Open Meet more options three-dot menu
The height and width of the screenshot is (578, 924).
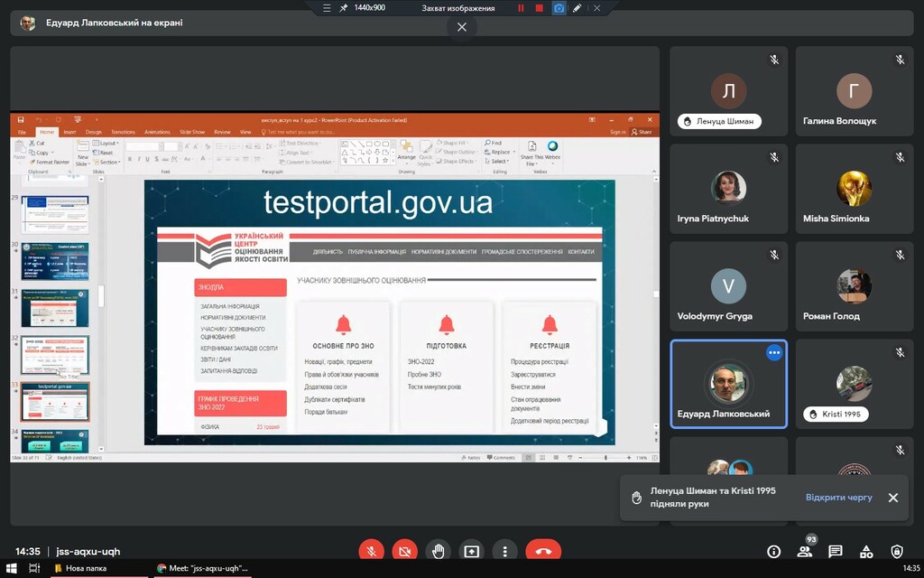coord(504,551)
